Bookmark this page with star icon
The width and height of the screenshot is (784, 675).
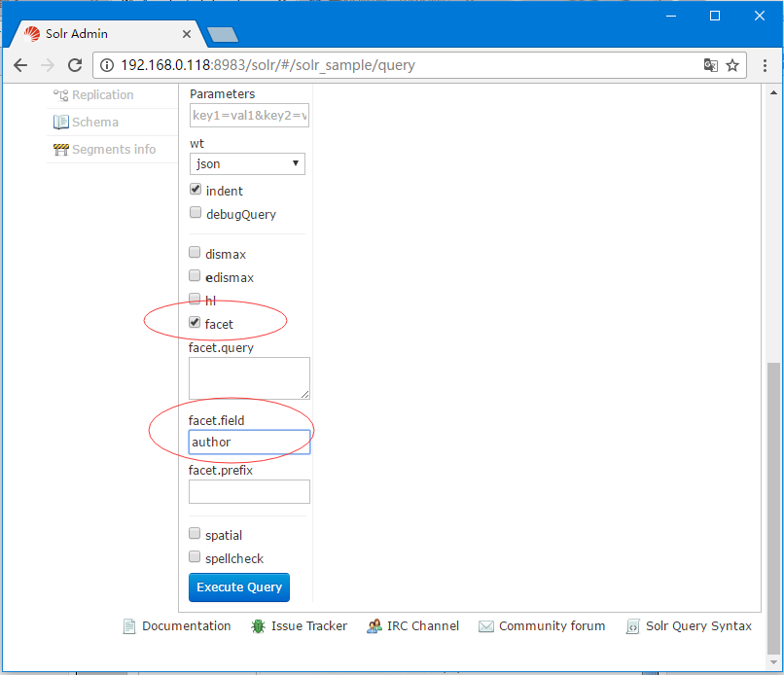tap(732, 65)
